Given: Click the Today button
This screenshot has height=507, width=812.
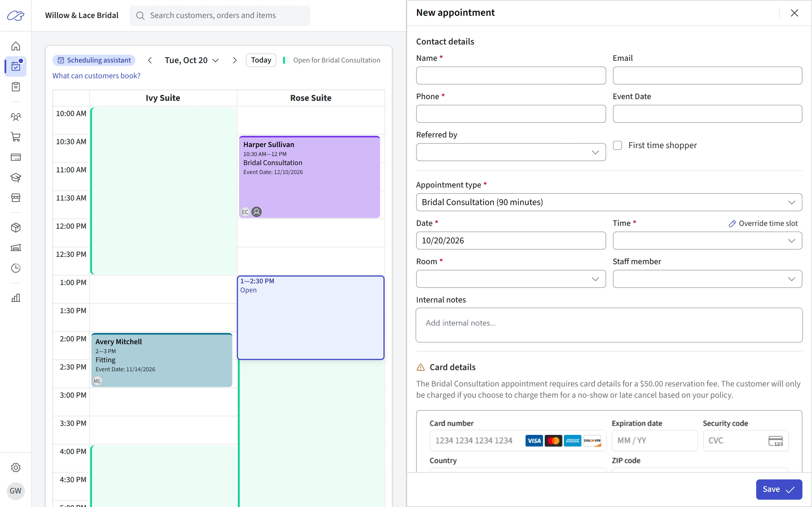Looking at the screenshot, I should coord(261,60).
